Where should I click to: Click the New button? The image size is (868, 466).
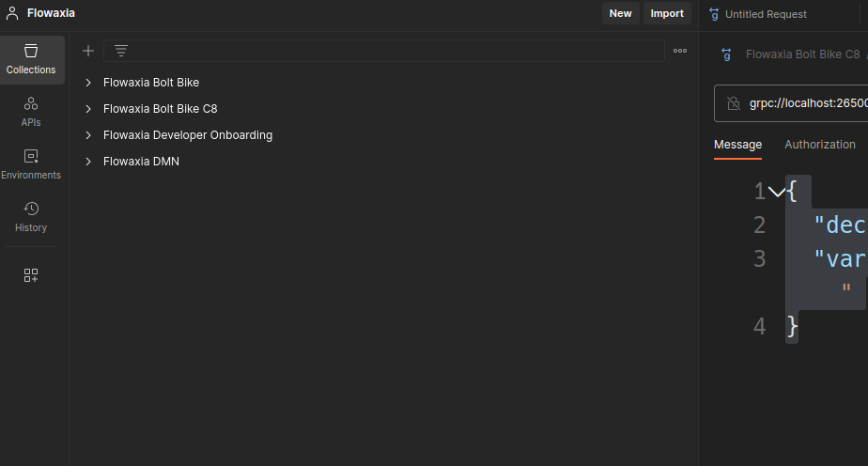click(620, 13)
